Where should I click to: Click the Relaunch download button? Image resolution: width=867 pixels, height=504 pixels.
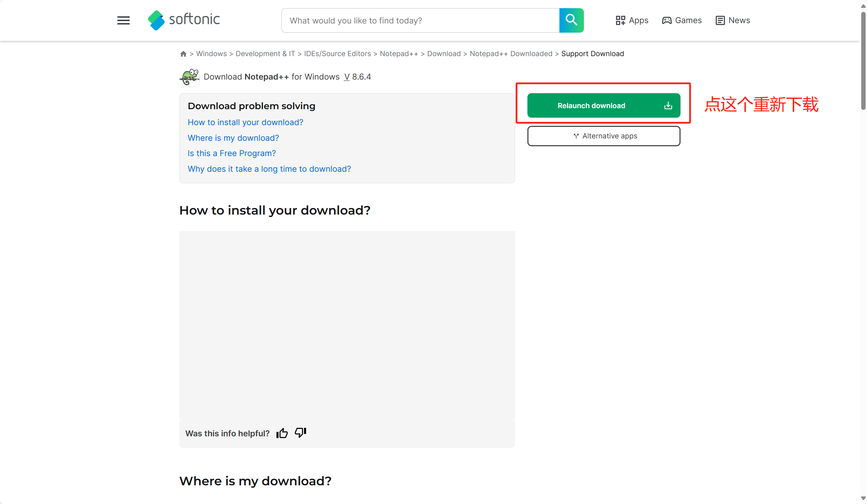coord(603,105)
